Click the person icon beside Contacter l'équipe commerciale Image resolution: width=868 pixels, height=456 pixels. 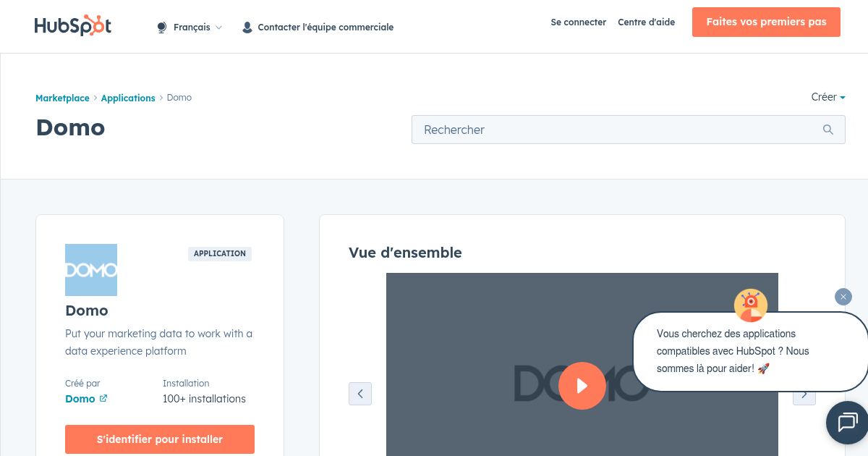pos(247,26)
